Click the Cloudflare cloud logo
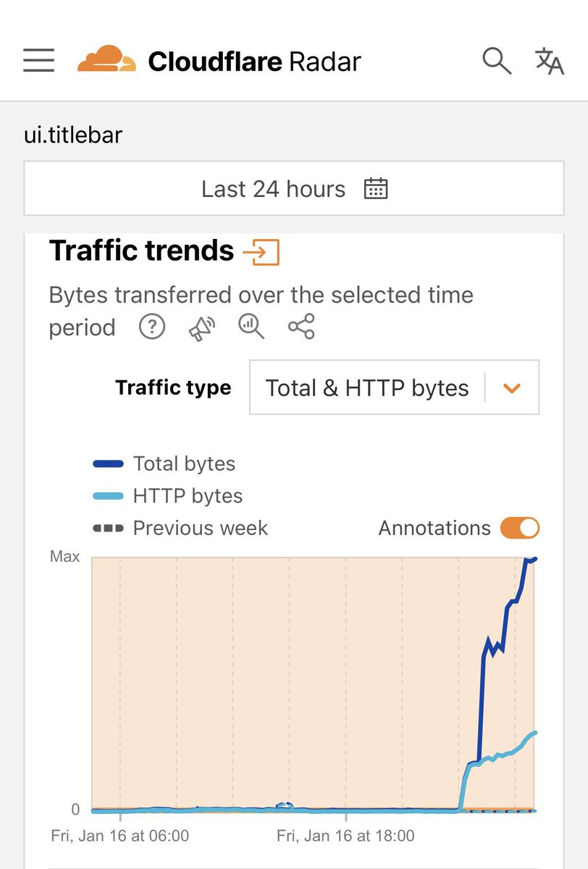 point(106,59)
